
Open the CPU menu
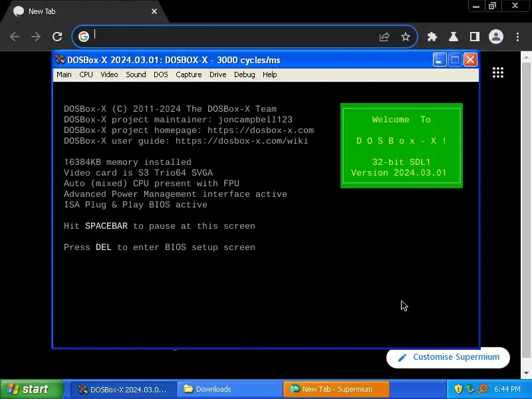tap(86, 74)
